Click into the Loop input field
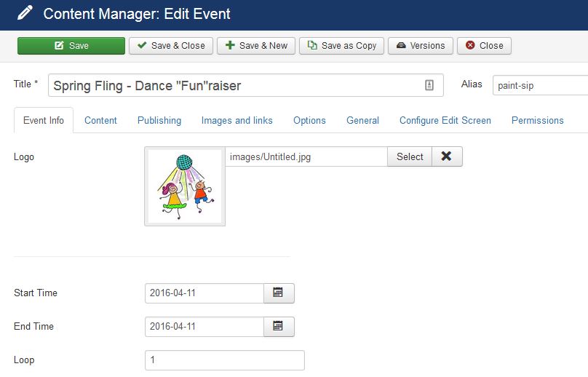Screen dimensions: 588x377 click(x=224, y=360)
